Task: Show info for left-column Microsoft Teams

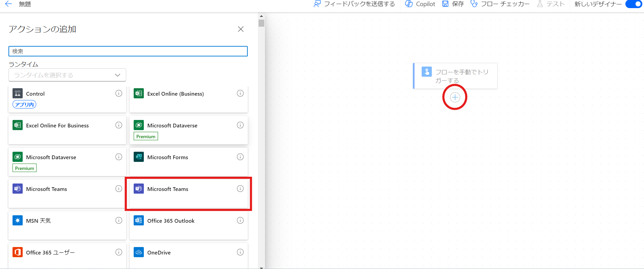Action: (x=119, y=189)
